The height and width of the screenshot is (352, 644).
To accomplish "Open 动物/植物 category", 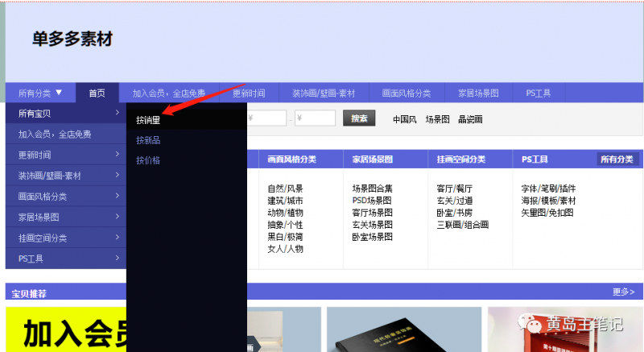I will tap(286, 213).
